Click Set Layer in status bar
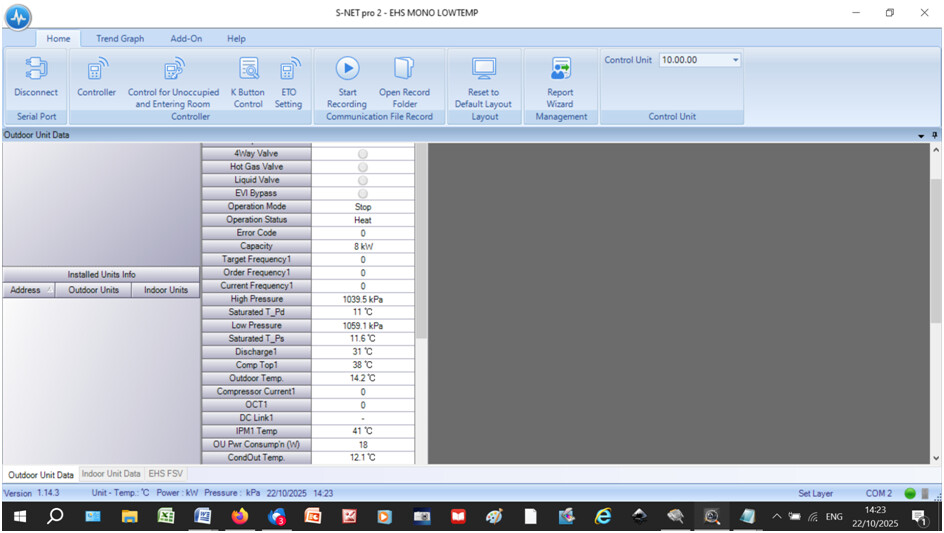 click(815, 493)
